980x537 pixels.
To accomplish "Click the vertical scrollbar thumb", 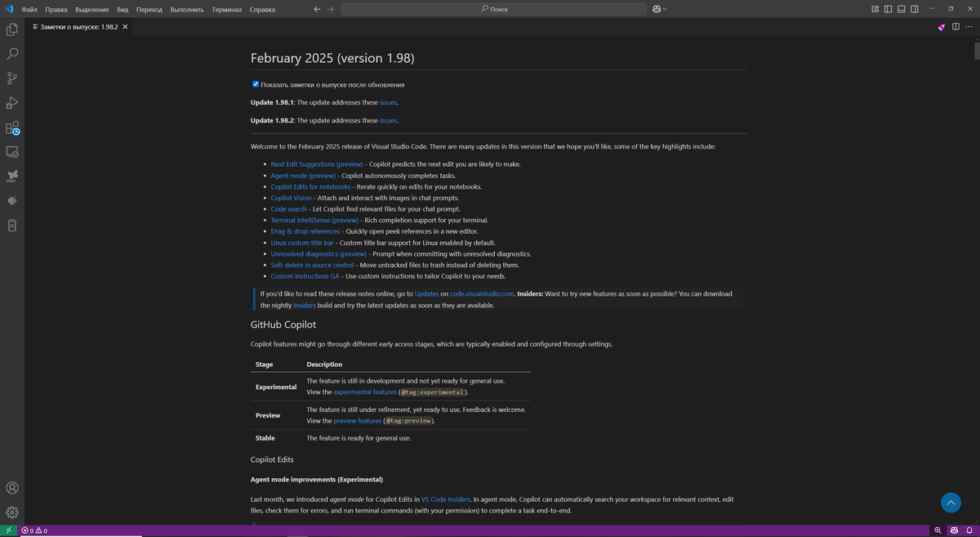I will click(x=976, y=50).
